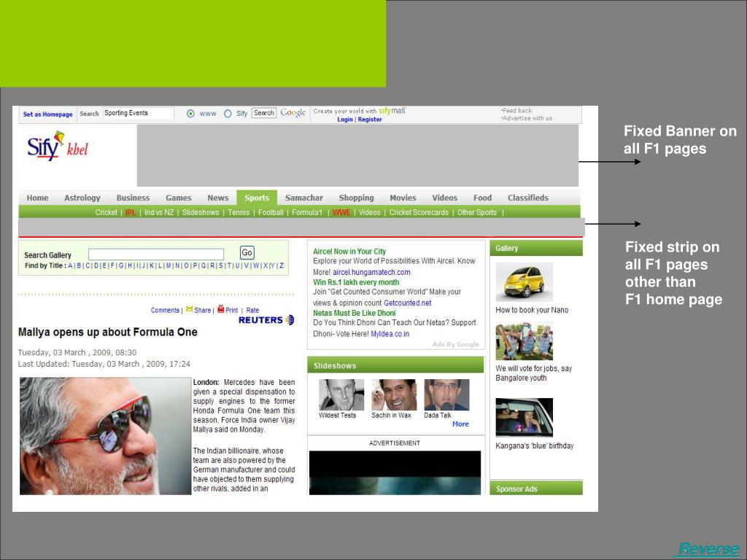Open the News tab

coord(217,198)
